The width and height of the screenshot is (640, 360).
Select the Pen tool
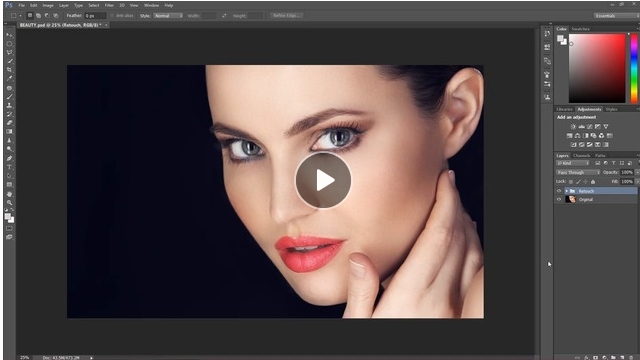tap(9, 158)
